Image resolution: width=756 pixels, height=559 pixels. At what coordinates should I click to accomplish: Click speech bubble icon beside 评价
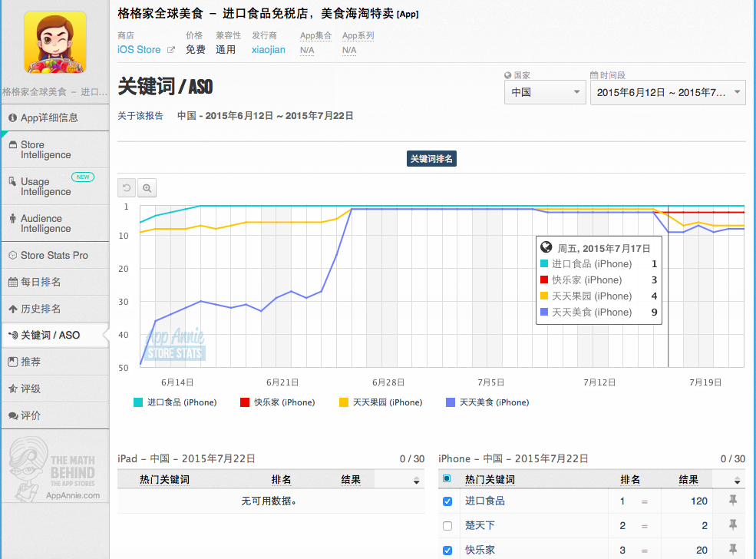click(13, 415)
